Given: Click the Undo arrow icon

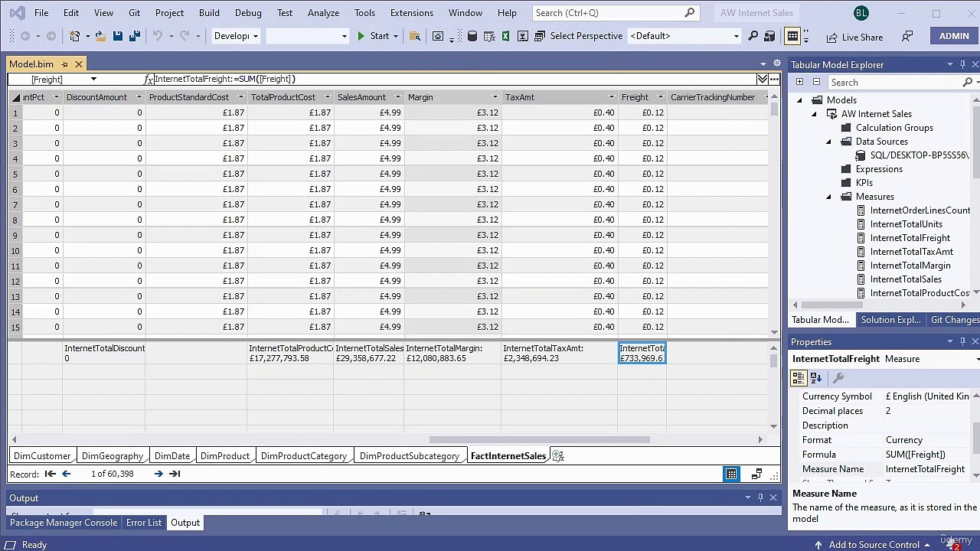Looking at the screenshot, I should point(158,36).
